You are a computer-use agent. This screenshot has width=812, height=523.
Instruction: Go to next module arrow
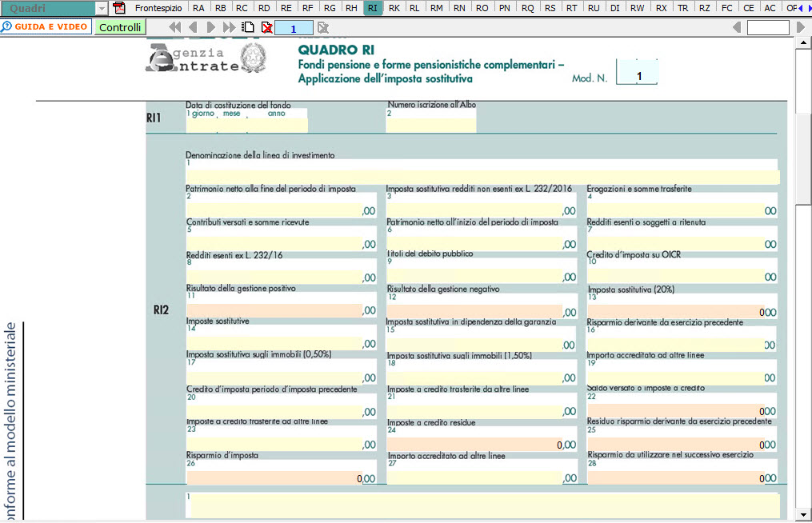[210, 27]
